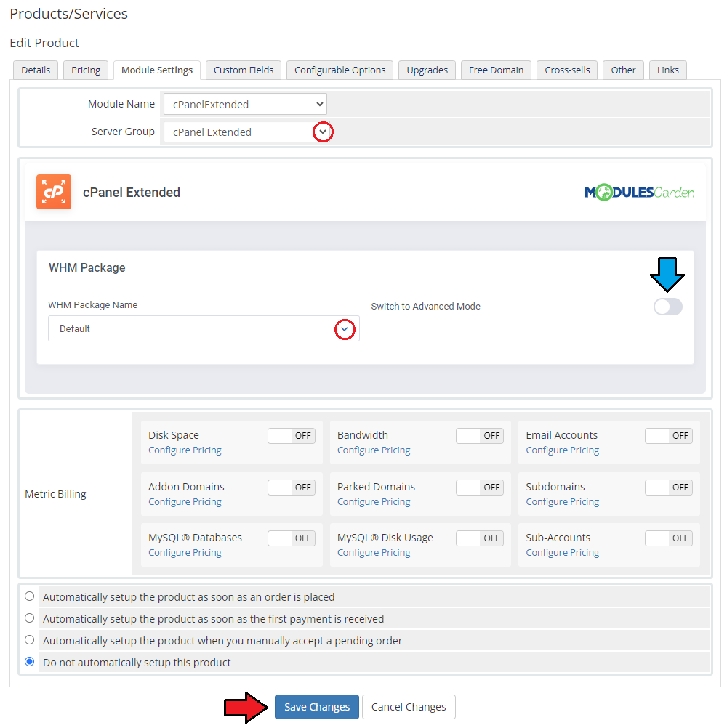
Task: Open Configure Pricing for Email Accounts
Action: coord(563,450)
